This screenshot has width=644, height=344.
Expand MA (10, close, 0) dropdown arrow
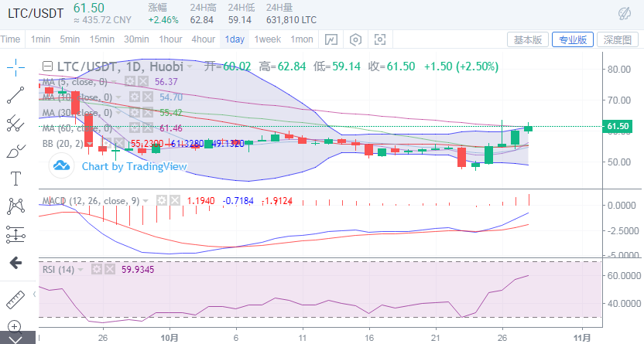tap(118, 97)
